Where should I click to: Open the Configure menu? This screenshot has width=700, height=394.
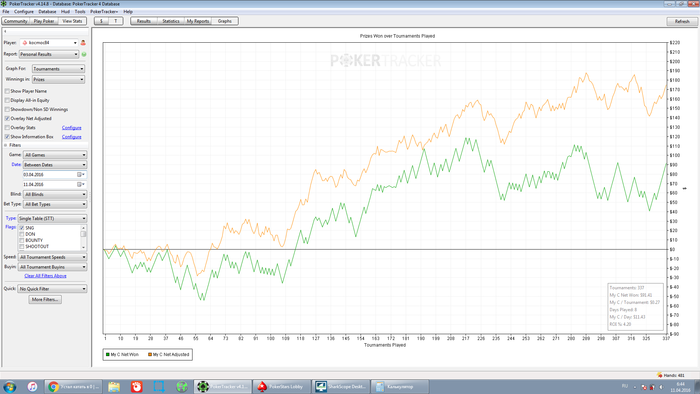(24, 12)
